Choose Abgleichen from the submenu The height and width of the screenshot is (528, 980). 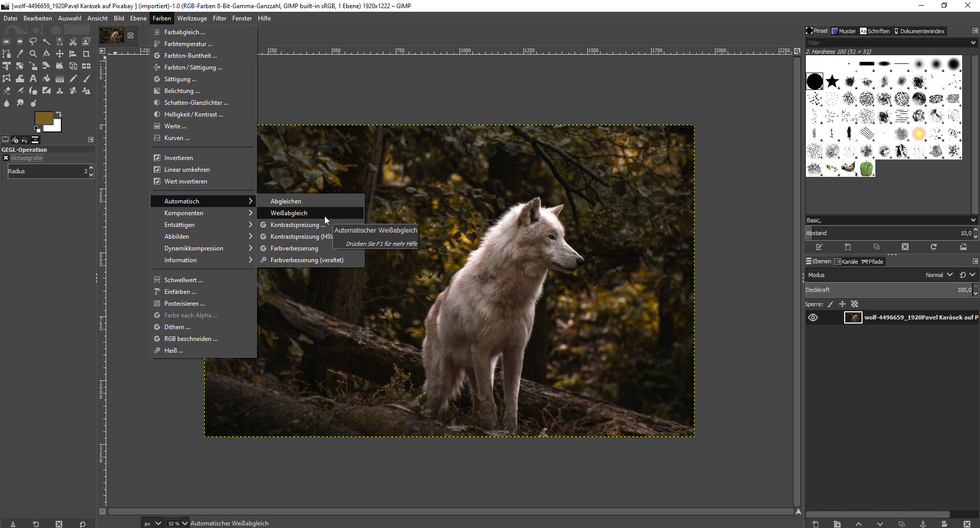310,201
